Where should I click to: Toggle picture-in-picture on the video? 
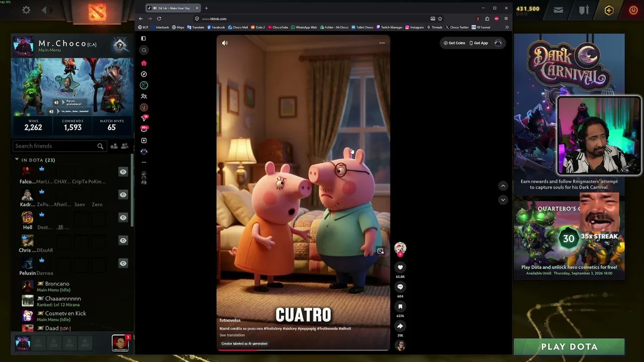coord(380,251)
